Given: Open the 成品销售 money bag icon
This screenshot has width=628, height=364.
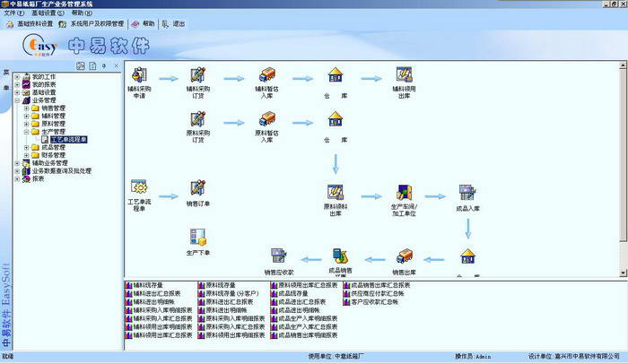Looking at the screenshot, I should tap(340, 256).
